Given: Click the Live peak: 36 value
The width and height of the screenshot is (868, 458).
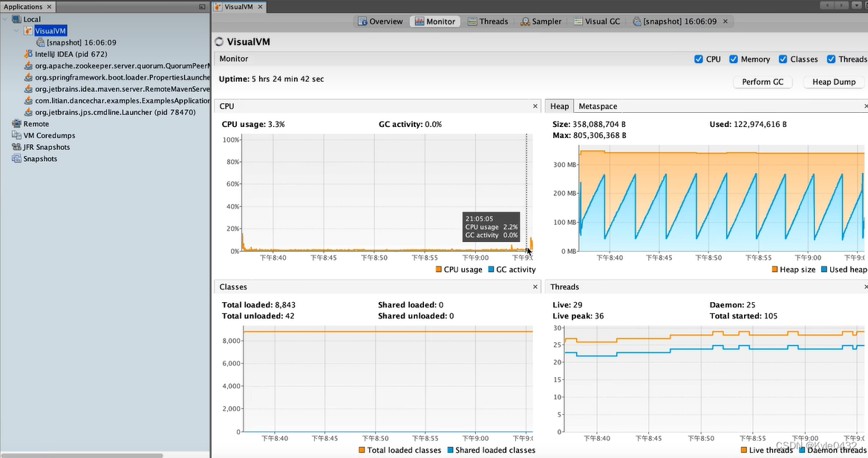Looking at the screenshot, I should 578,316.
